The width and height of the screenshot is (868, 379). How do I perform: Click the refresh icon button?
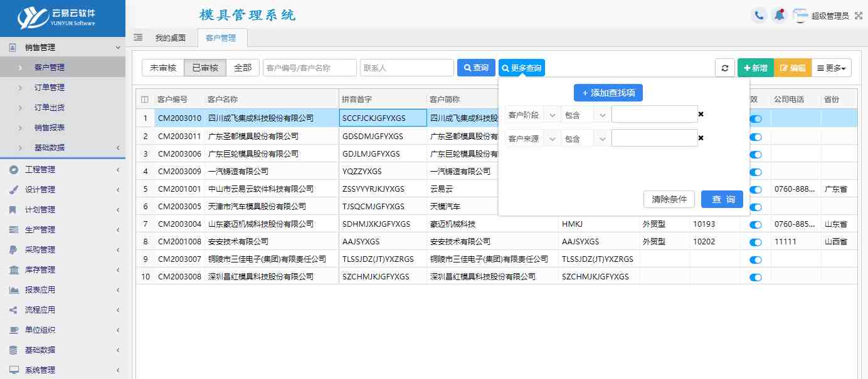tap(724, 68)
